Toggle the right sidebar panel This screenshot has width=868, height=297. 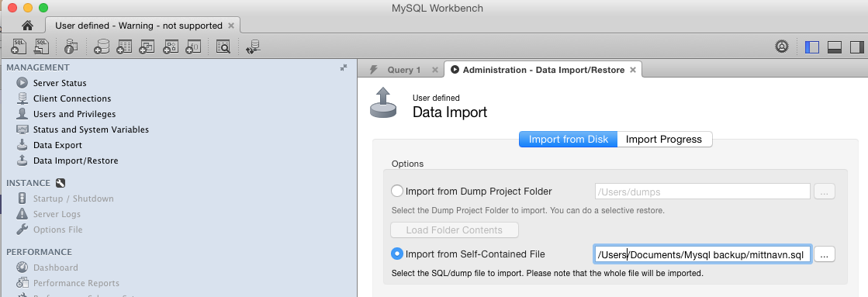pyautogui.click(x=856, y=47)
